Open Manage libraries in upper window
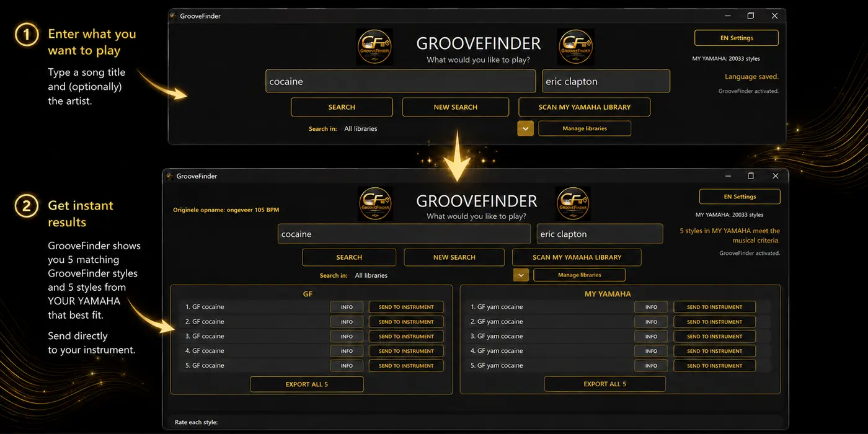The image size is (868, 434). pos(585,128)
